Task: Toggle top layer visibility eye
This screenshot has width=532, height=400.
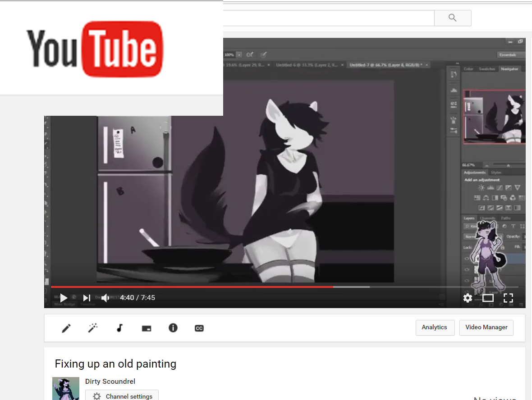Action: [467, 258]
